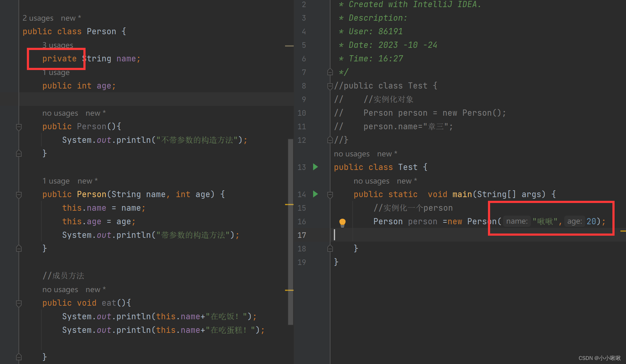Click string "在吃饭！" in eat method

(x=226, y=316)
